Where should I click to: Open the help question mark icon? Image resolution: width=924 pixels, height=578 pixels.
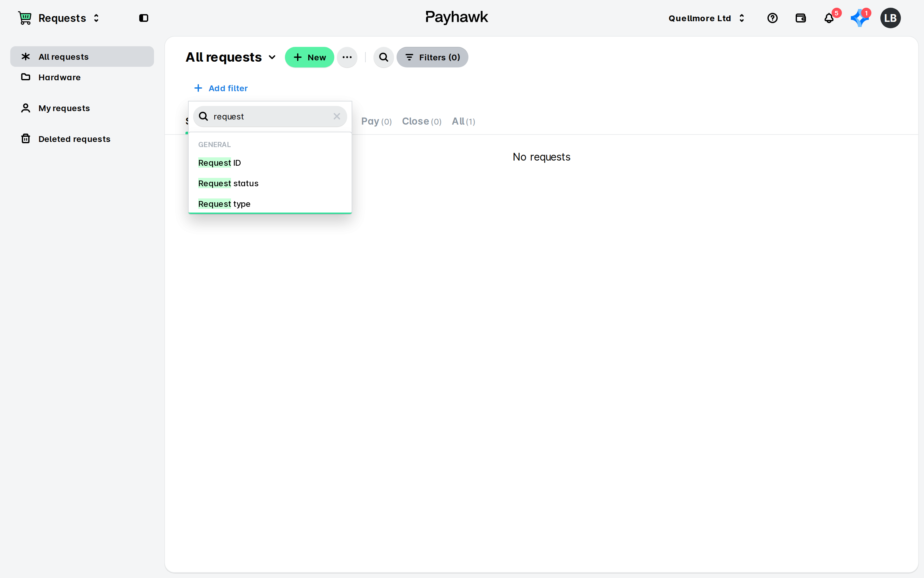click(772, 18)
